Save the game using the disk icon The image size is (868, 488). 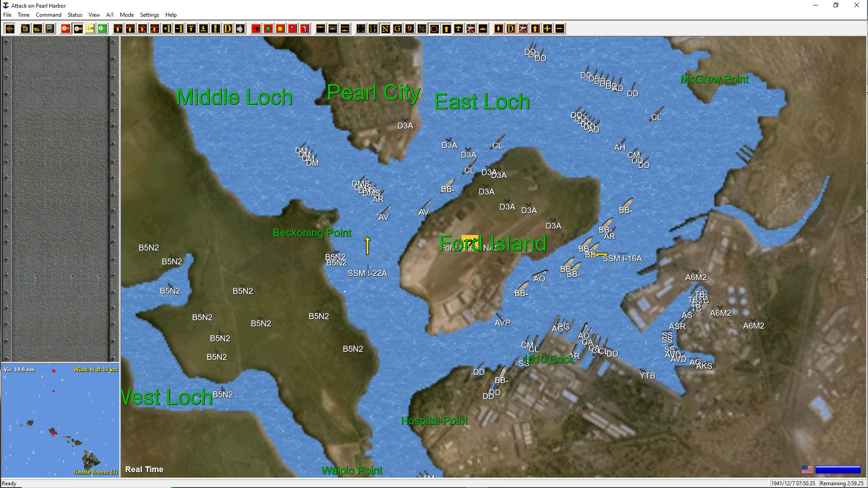pyautogui.click(x=50, y=28)
